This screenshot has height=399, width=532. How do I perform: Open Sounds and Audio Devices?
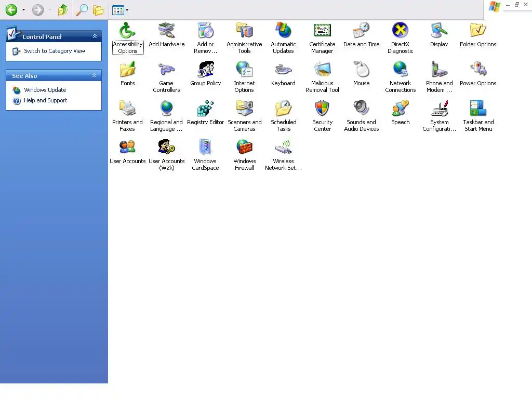[x=362, y=116]
